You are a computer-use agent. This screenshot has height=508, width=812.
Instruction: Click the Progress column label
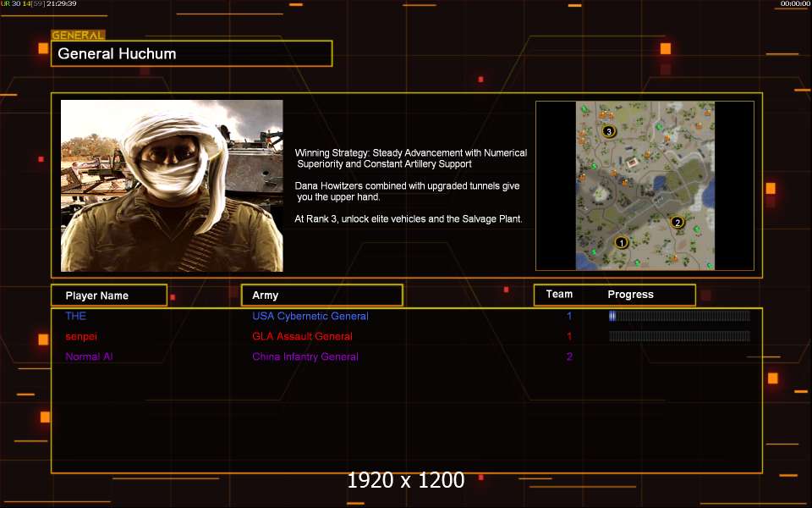[630, 295]
